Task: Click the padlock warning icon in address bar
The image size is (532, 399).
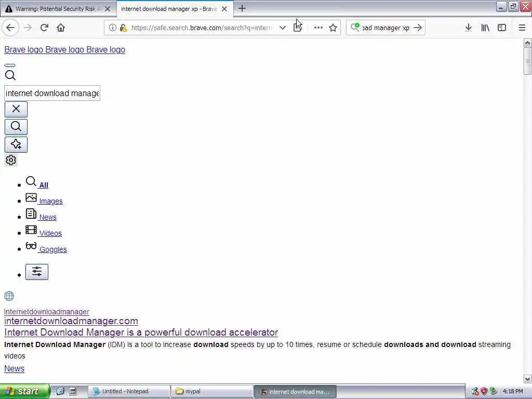Action: coord(124,28)
